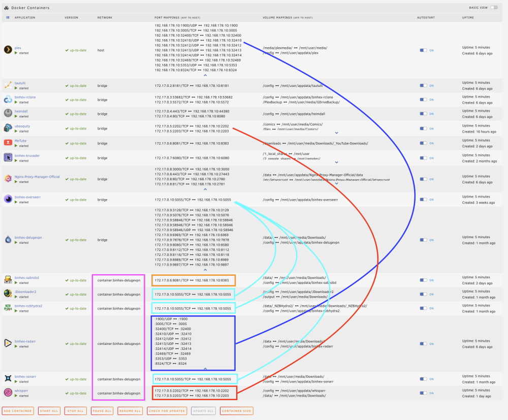Toggle autostart for binhex-radarr

[x=423, y=344]
